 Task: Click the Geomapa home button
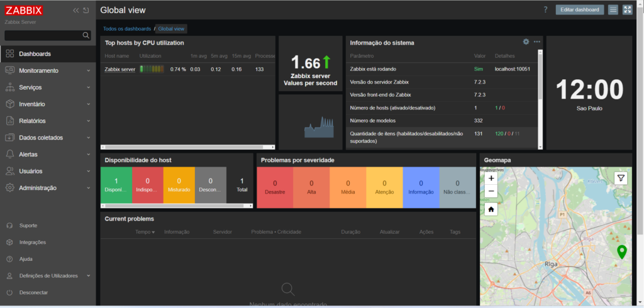[x=491, y=209]
